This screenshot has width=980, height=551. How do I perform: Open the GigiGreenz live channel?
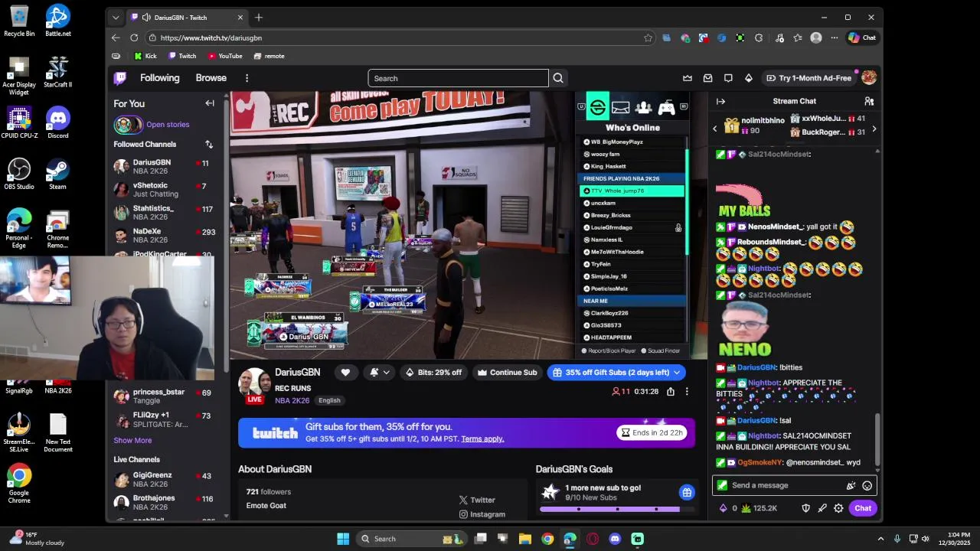[x=165, y=479]
